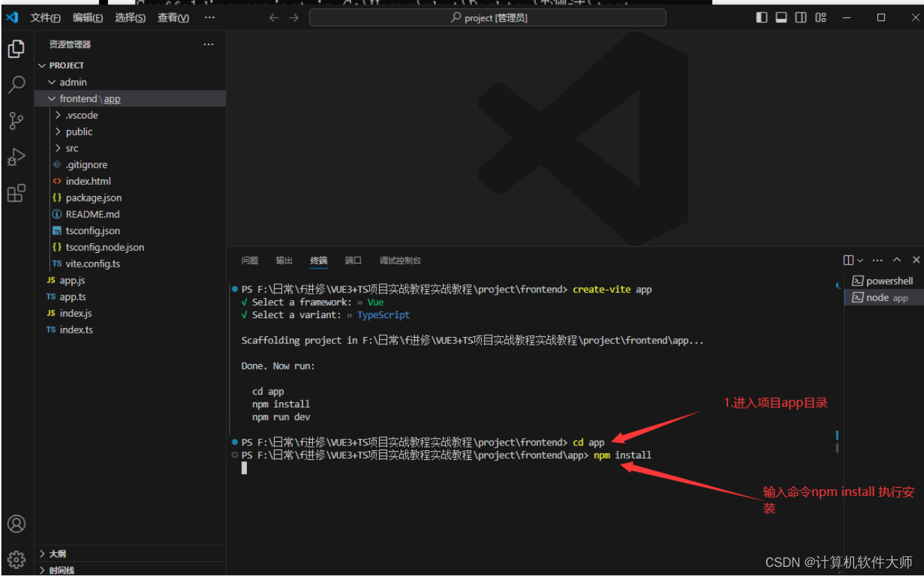Open the 编辑(E) menu
The image size is (924, 576).
(88, 18)
